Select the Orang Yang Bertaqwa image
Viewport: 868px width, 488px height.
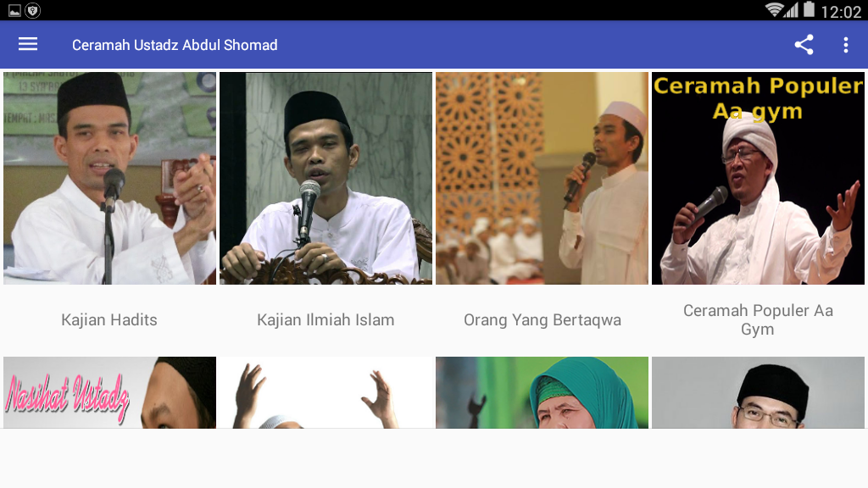(542, 178)
